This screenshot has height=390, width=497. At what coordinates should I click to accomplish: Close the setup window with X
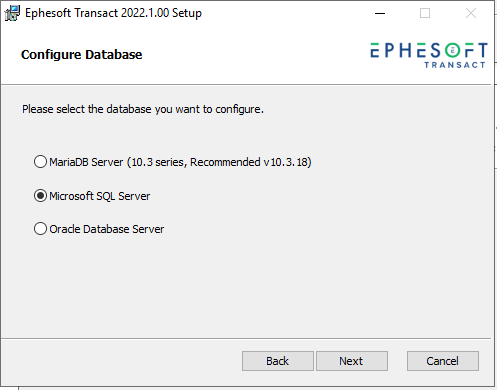coord(471,13)
